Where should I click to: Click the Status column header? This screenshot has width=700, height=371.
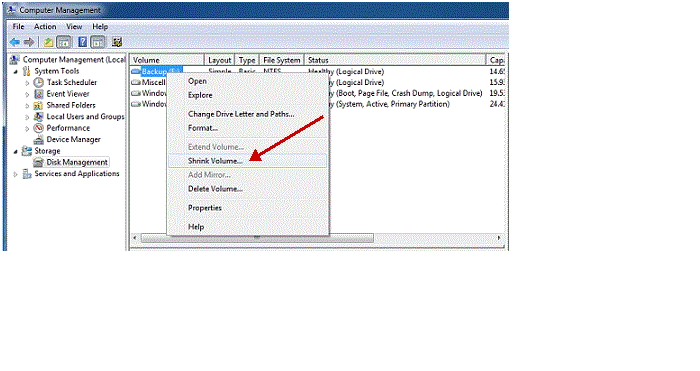click(395, 60)
